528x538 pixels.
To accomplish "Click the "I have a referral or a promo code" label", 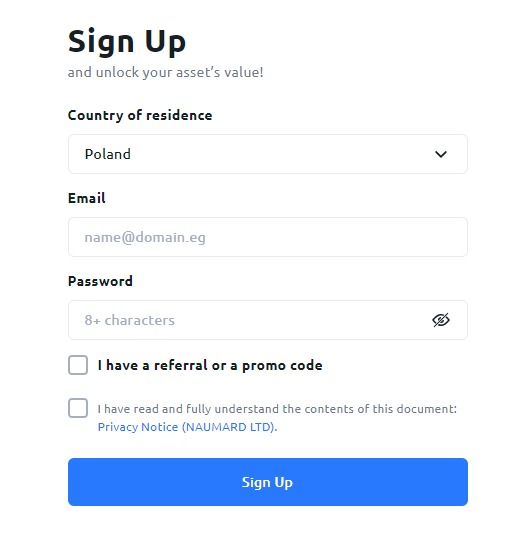I will click(210, 365).
